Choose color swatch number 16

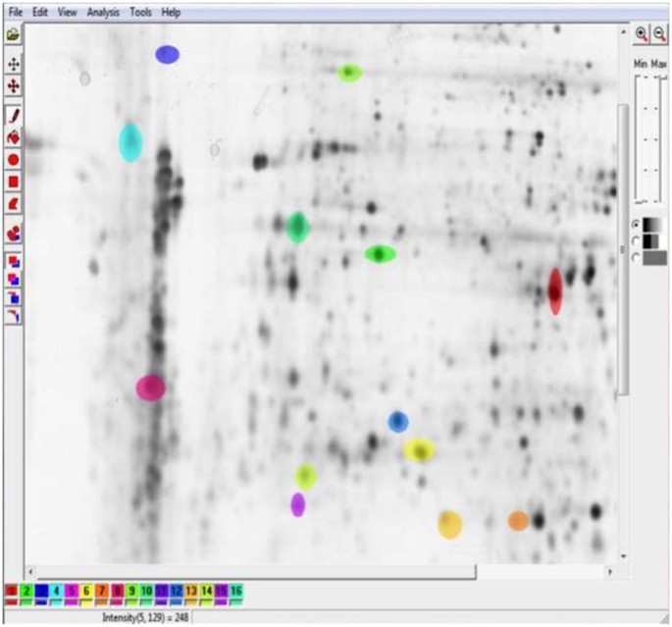[x=236, y=592]
